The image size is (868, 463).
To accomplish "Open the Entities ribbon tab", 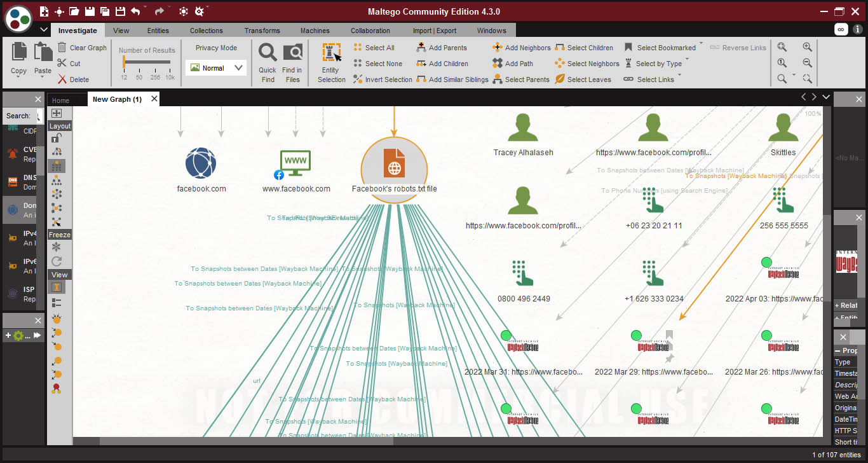I will 158,31.
